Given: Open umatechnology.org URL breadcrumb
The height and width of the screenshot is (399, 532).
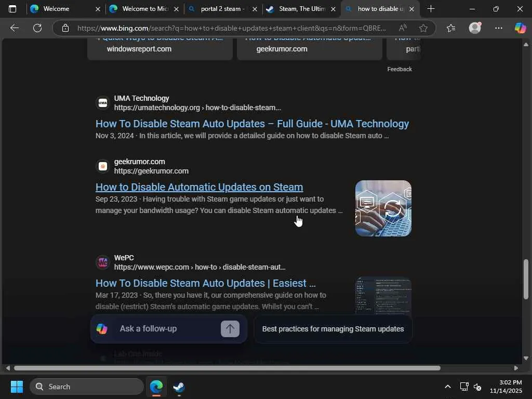Looking at the screenshot, I should [x=197, y=108].
